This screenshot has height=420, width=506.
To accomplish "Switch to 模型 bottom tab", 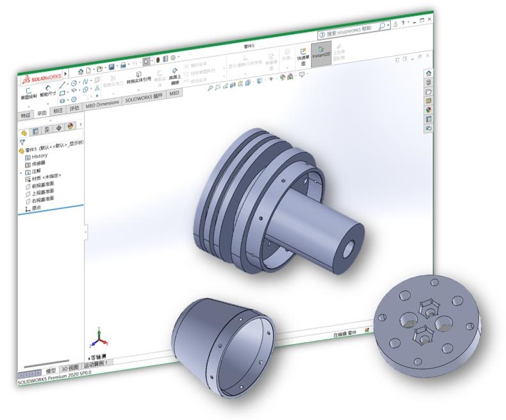I will pyautogui.click(x=51, y=371).
